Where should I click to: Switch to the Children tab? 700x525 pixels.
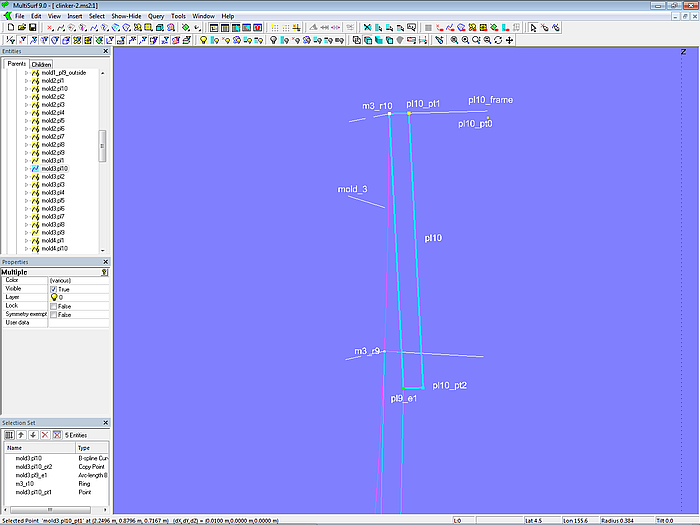(x=41, y=64)
